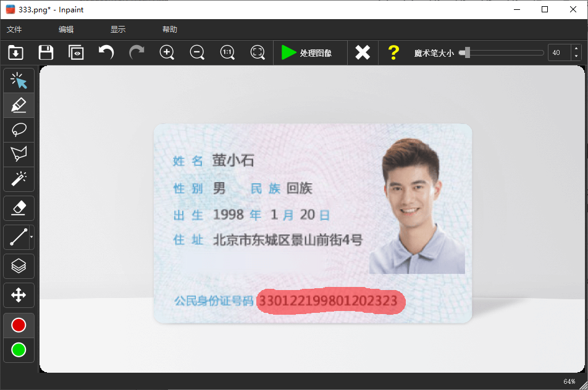Select the eraser tool
588x390 pixels.
coord(19,208)
